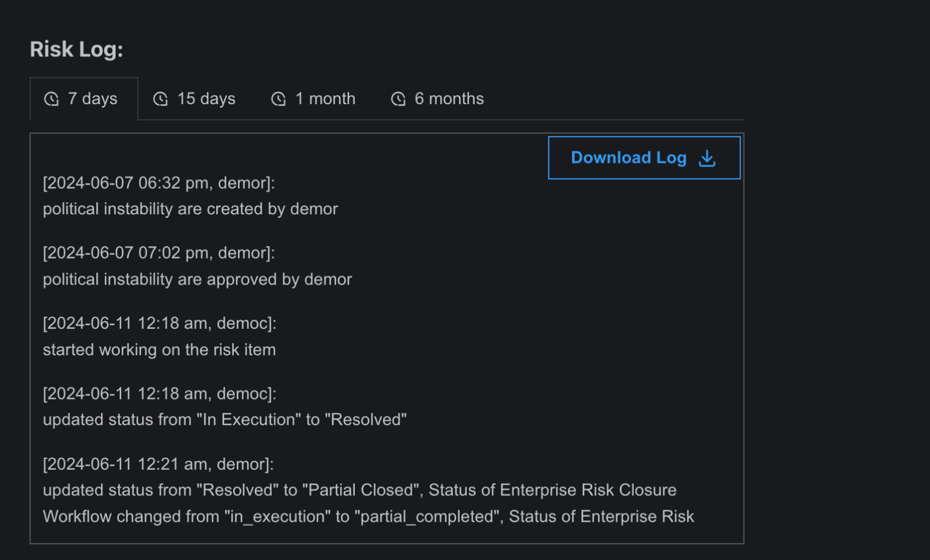Open the 1 month tab
Viewport: 930px width, 560px height.
(313, 99)
